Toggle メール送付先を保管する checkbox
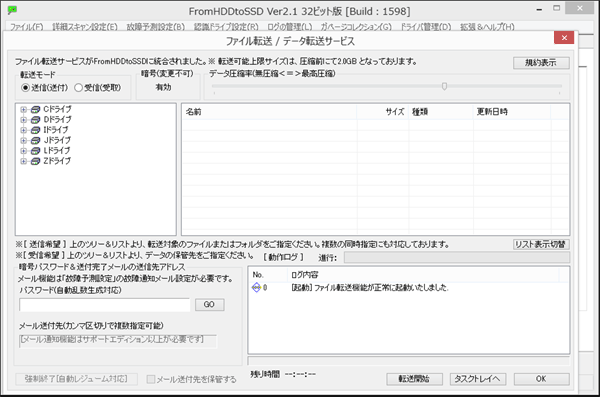Viewport: 600px width, 397px height. [x=151, y=379]
